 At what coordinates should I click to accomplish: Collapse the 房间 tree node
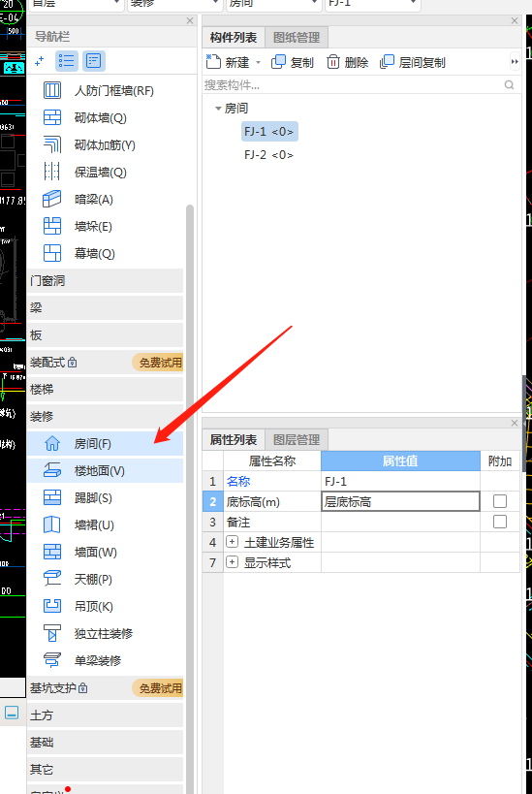coord(218,108)
